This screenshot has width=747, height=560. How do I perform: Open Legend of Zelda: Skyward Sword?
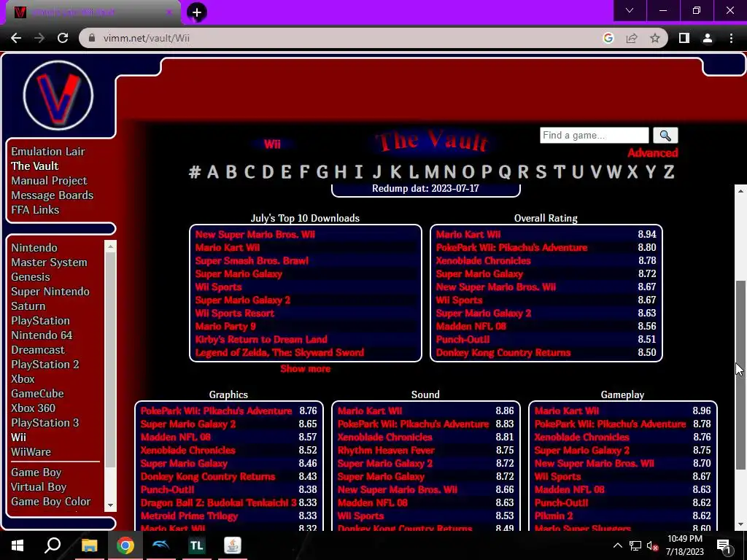tap(279, 352)
